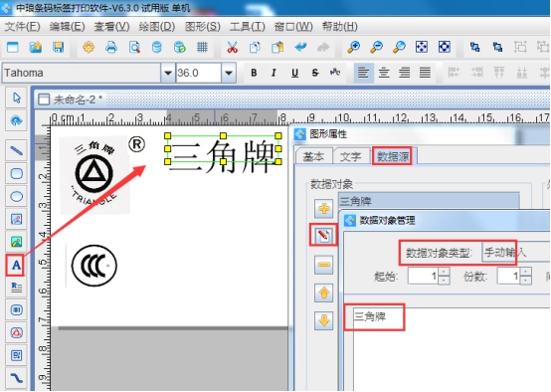Viewport: 551px width, 392px height.
Task: Switch to the 数据源 tab
Action: pos(393,157)
